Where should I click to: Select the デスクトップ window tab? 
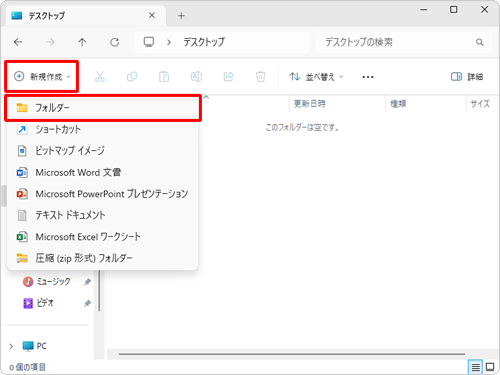point(86,15)
